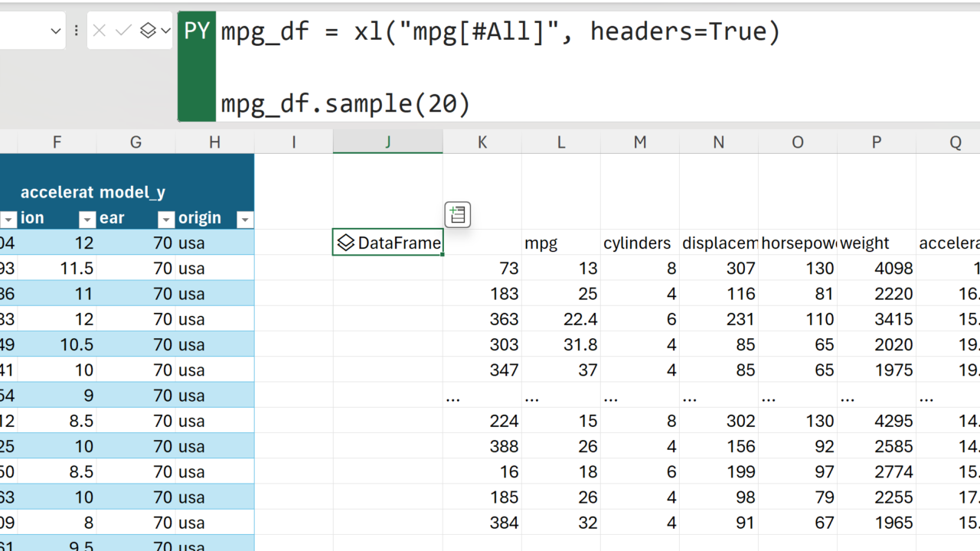Screen dimensions: 980x551
Task: Click the DataFrame object icon in cell J
Action: pyautogui.click(x=346, y=243)
